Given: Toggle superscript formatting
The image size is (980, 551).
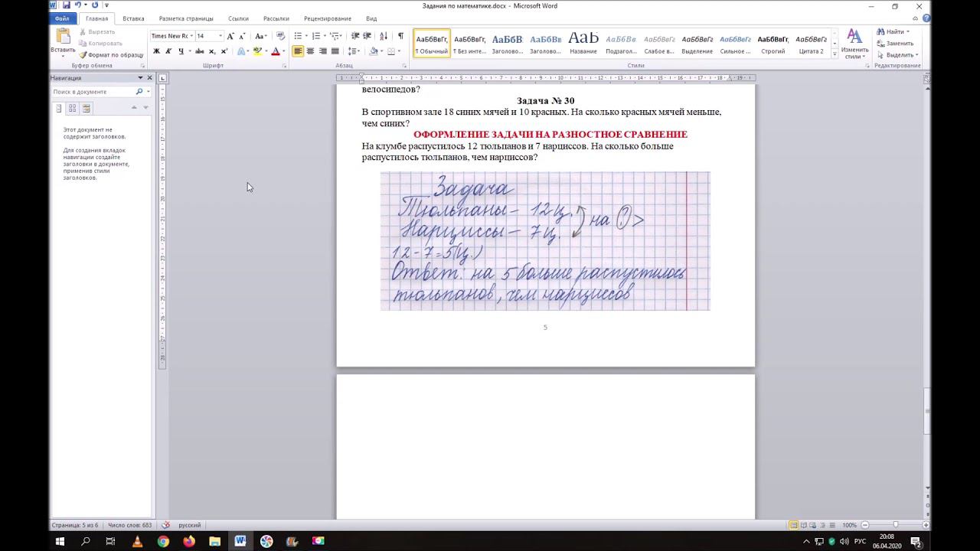Looking at the screenshot, I should pos(224,51).
